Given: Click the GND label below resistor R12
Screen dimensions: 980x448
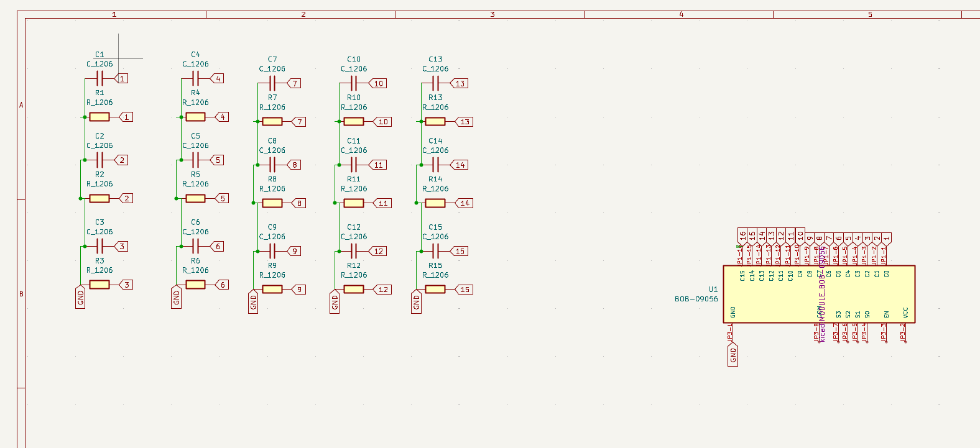Looking at the screenshot, I should 335,302.
